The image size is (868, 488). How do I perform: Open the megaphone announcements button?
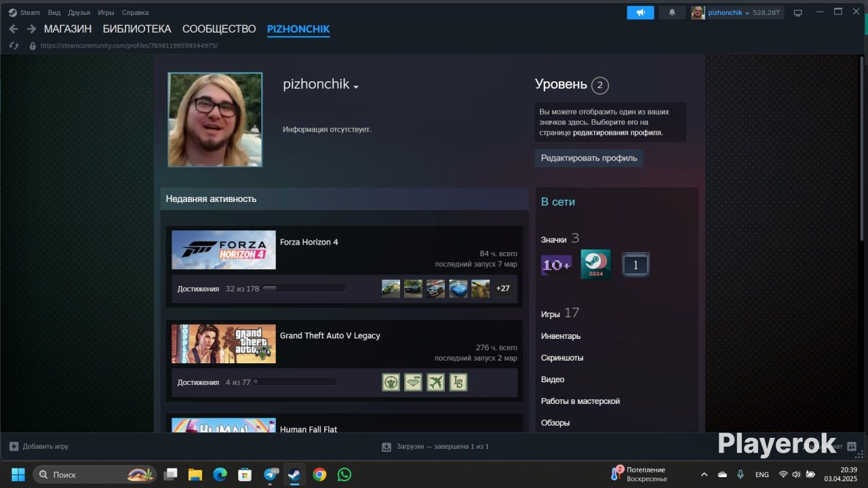coord(640,12)
